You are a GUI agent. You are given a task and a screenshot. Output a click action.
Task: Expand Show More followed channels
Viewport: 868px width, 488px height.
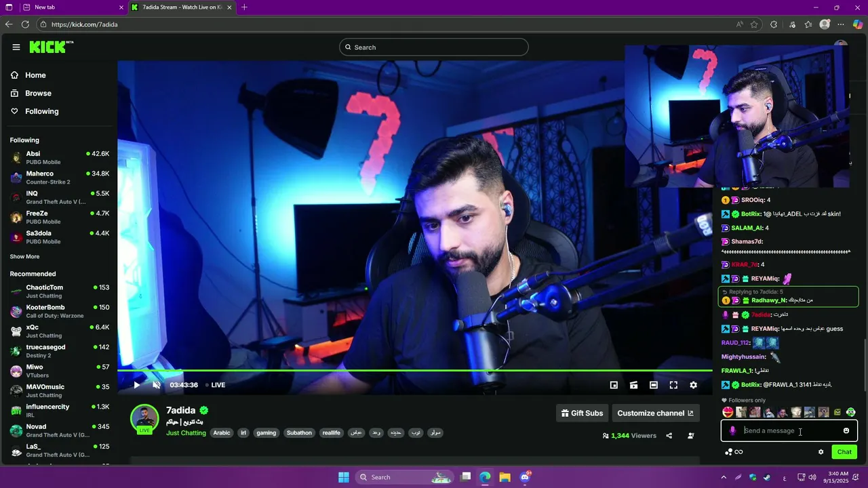[x=24, y=257]
